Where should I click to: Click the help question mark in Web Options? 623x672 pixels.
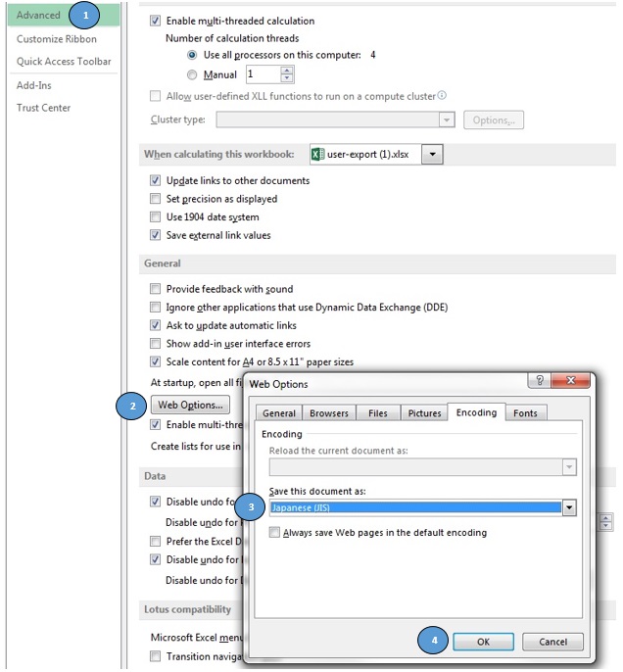tap(539, 380)
